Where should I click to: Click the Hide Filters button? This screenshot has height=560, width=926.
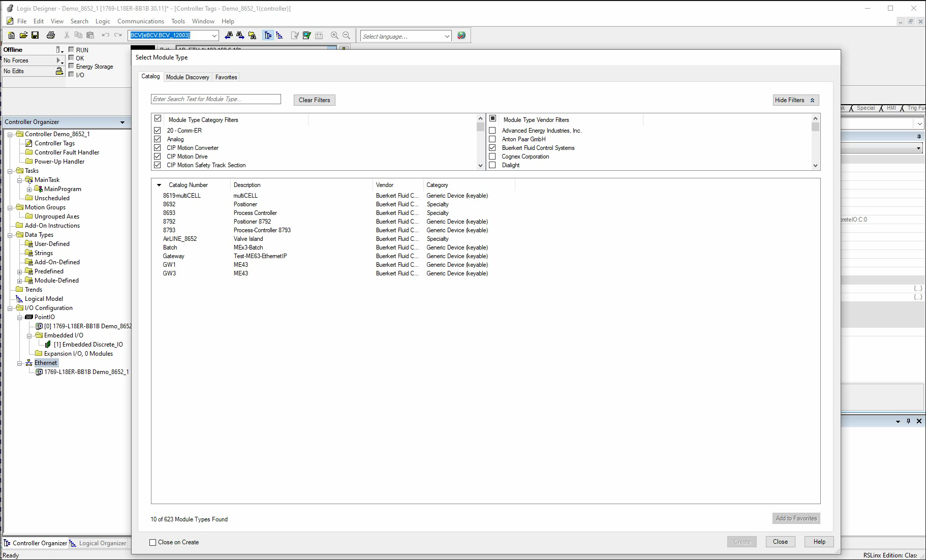click(795, 100)
